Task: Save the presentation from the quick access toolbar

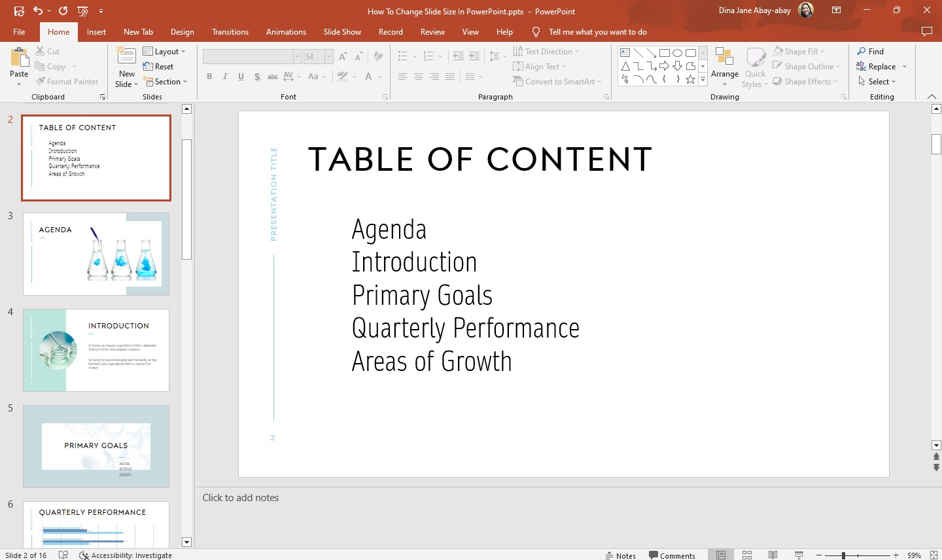Action: click(x=19, y=10)
